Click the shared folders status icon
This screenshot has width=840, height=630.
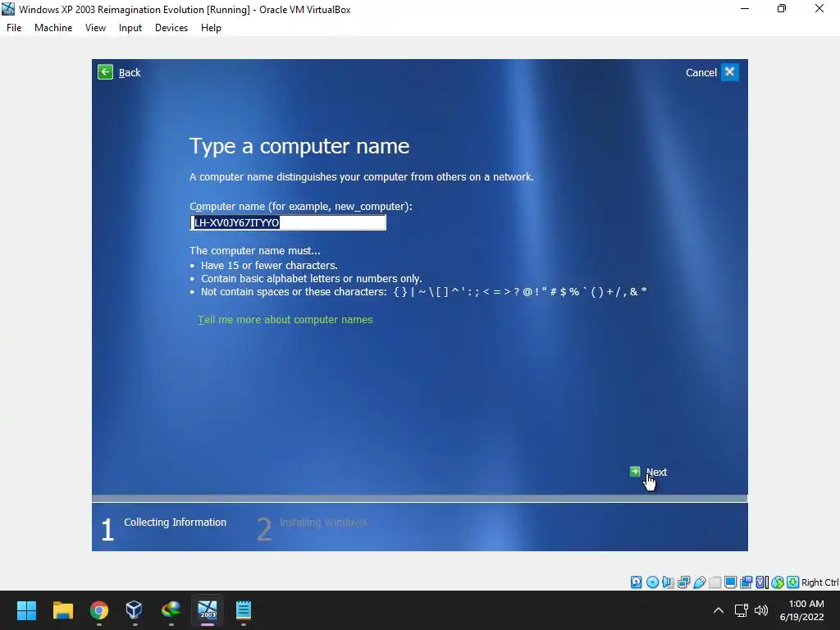click(x=714, y=582)
